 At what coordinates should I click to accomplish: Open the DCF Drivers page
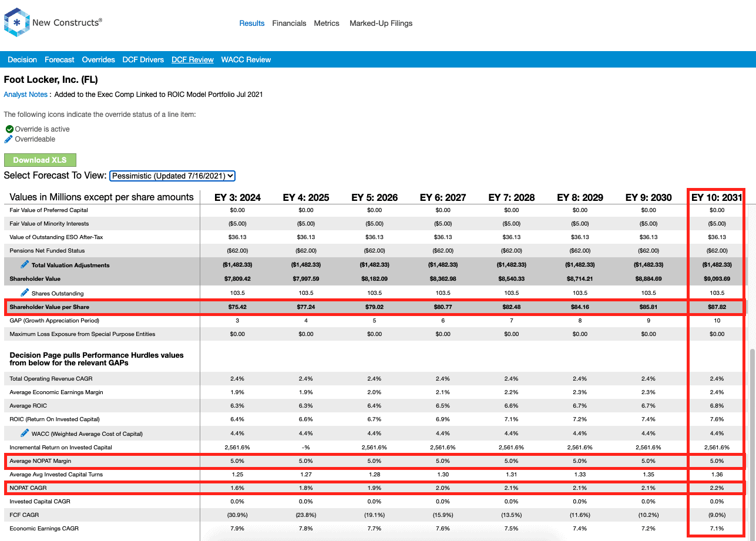143,60
